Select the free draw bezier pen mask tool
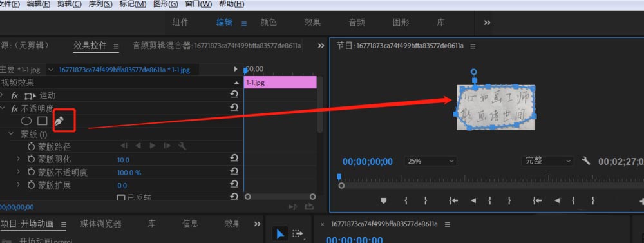 pyautogui.click(x=60, y=121)
